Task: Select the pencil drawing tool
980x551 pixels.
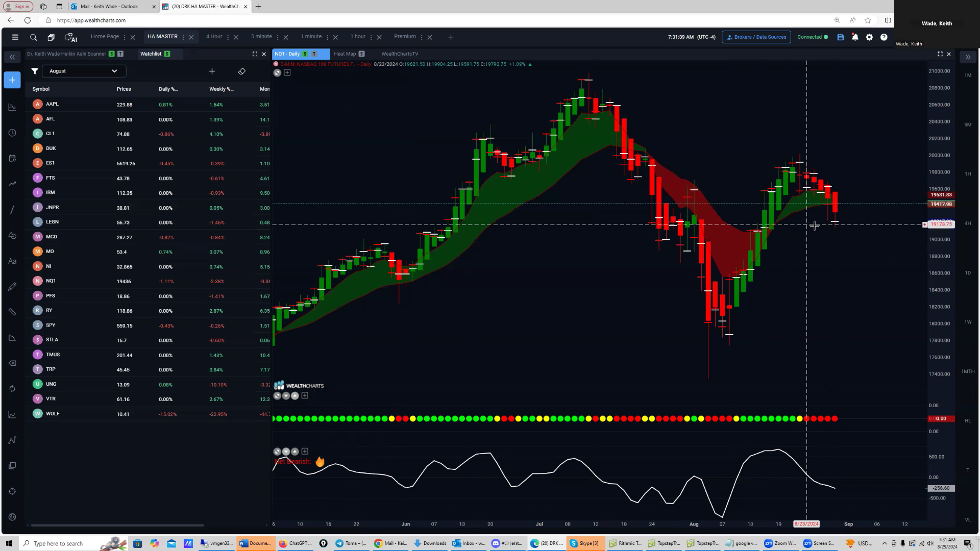Action: (12, 287)
